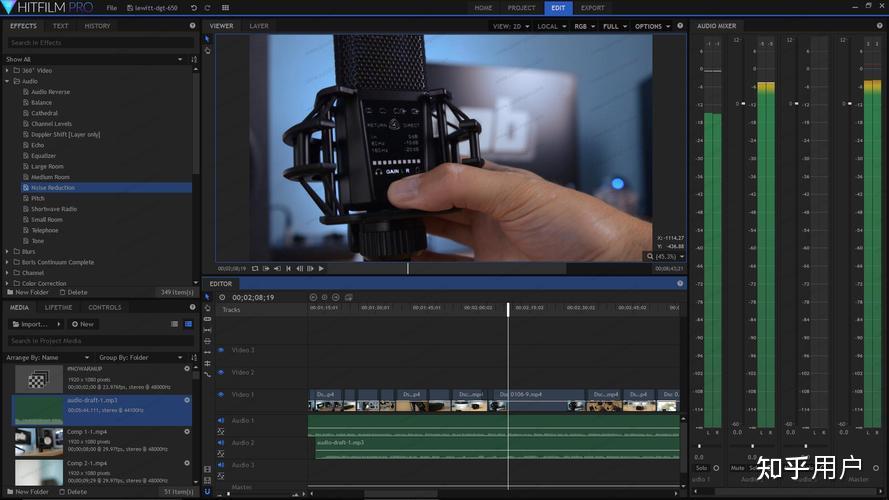Hide the Video 1 track
Viewport: 889px width, 500px height.
[221, 395]
